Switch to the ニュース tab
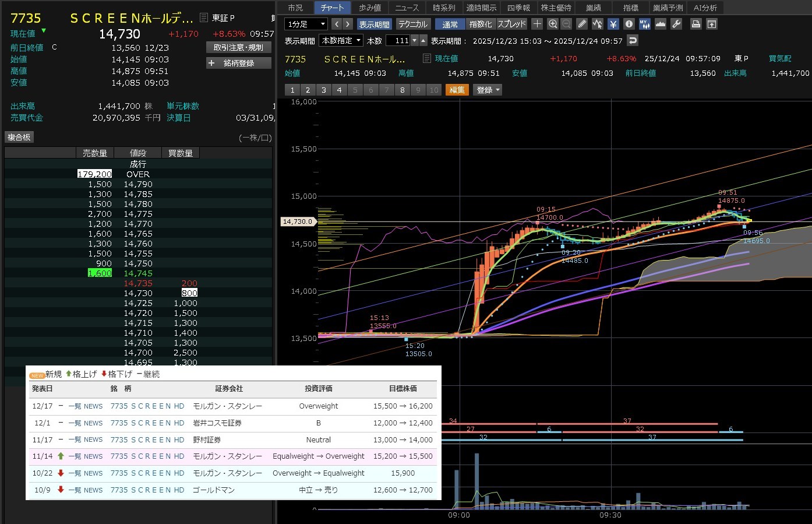Viewport: 812px width, 524px height. click(x=407, y=8)
